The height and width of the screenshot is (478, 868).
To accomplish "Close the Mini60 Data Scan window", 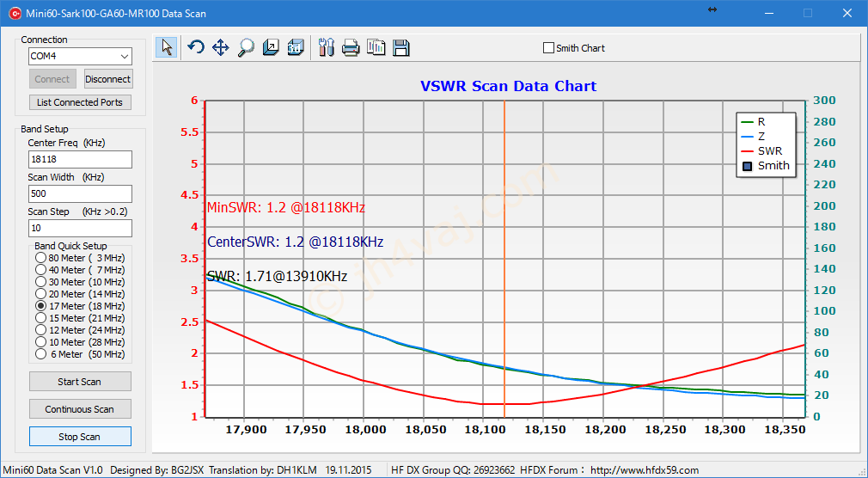I will tap(847, 13).
